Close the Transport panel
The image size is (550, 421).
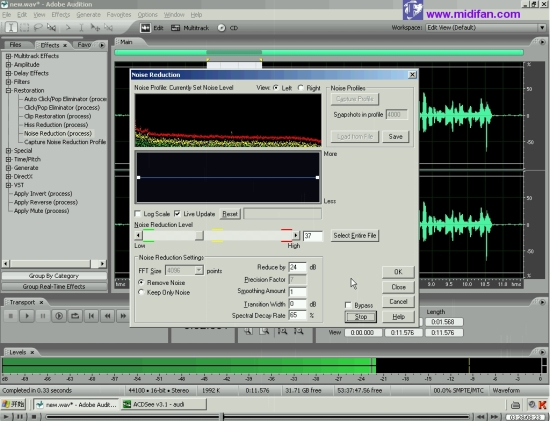pos(41,302)
